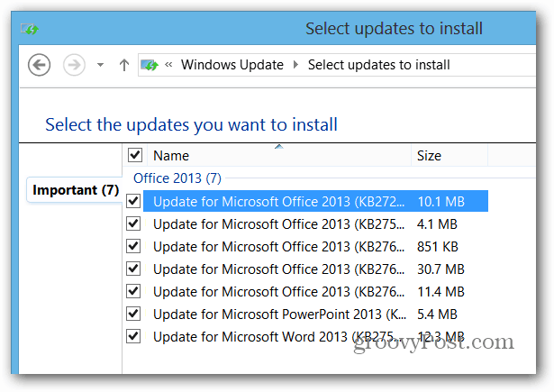Uncheck the KB275 Office 2013 update
The height and width of the screenshot is (392, 554).
point(133,223)
